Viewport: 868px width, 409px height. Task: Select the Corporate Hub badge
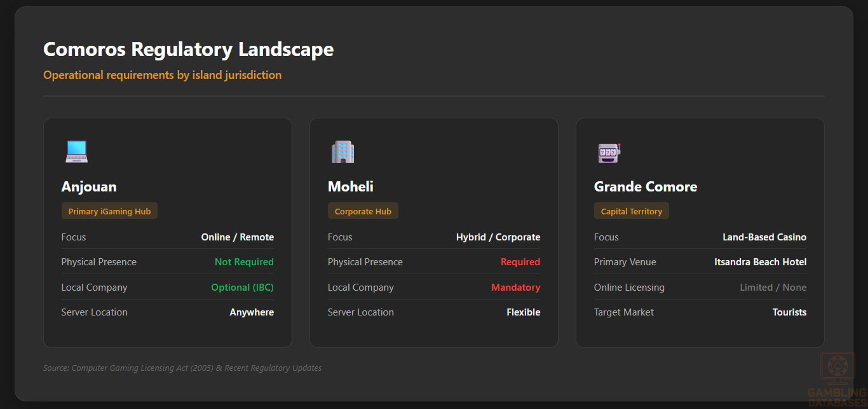click(363, 211)
